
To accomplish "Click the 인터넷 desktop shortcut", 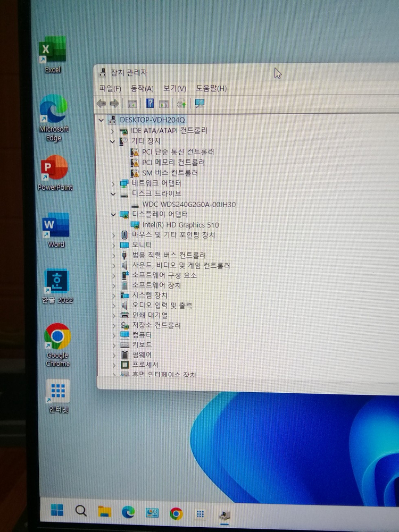I will 59,396.
